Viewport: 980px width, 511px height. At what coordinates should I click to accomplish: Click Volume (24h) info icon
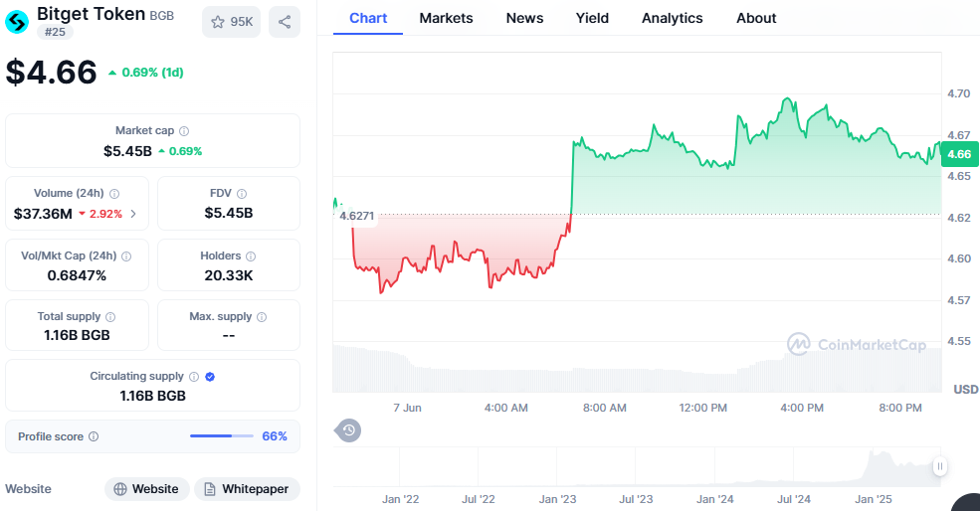(x=114, y=194)
